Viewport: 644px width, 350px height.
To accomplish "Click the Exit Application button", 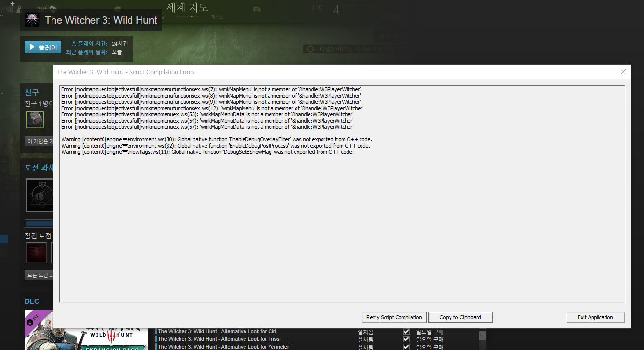I will [x=595, y=317].
